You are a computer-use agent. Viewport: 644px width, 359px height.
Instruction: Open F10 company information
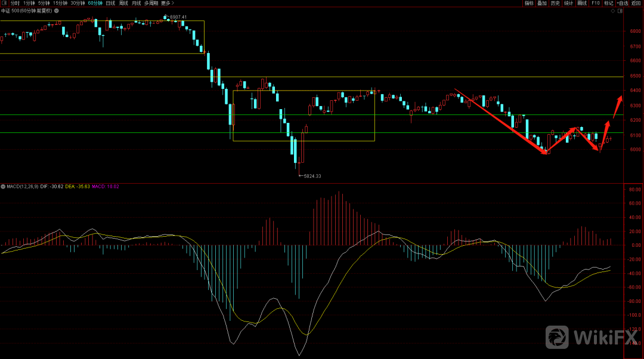coord(595,3)
